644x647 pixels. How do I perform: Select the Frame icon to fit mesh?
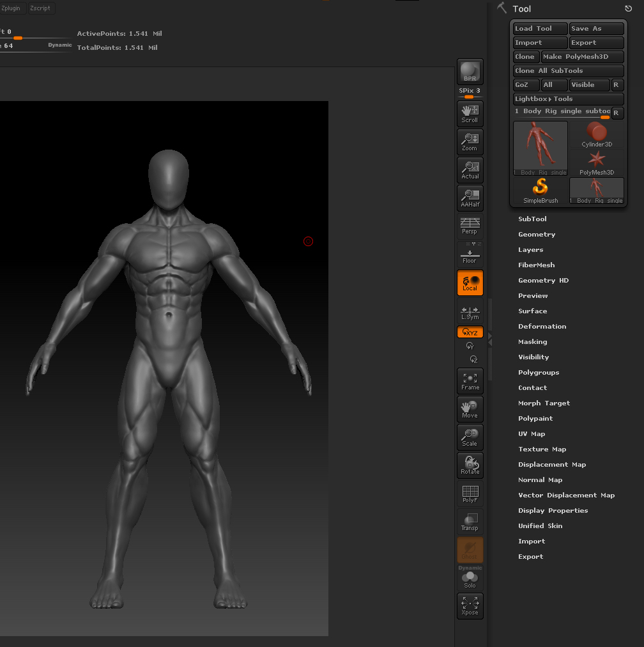(470, 380)
